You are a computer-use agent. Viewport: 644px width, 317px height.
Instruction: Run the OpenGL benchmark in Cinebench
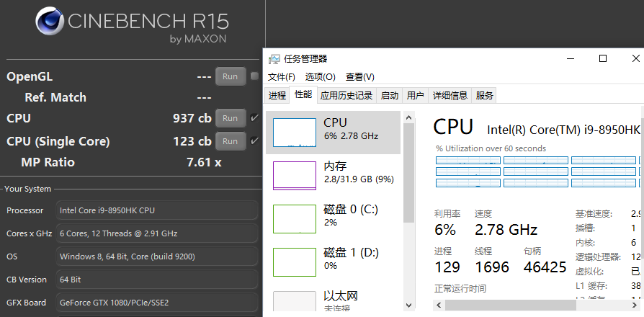231,76
